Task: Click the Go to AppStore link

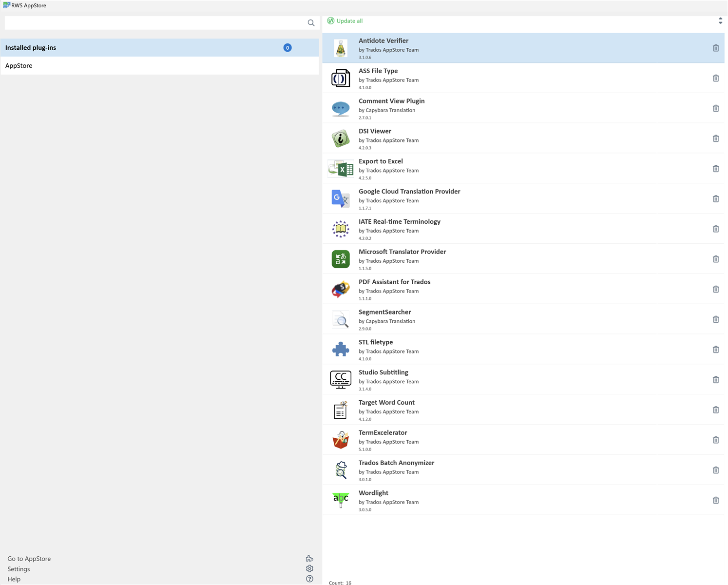Action: coord(29,558)
